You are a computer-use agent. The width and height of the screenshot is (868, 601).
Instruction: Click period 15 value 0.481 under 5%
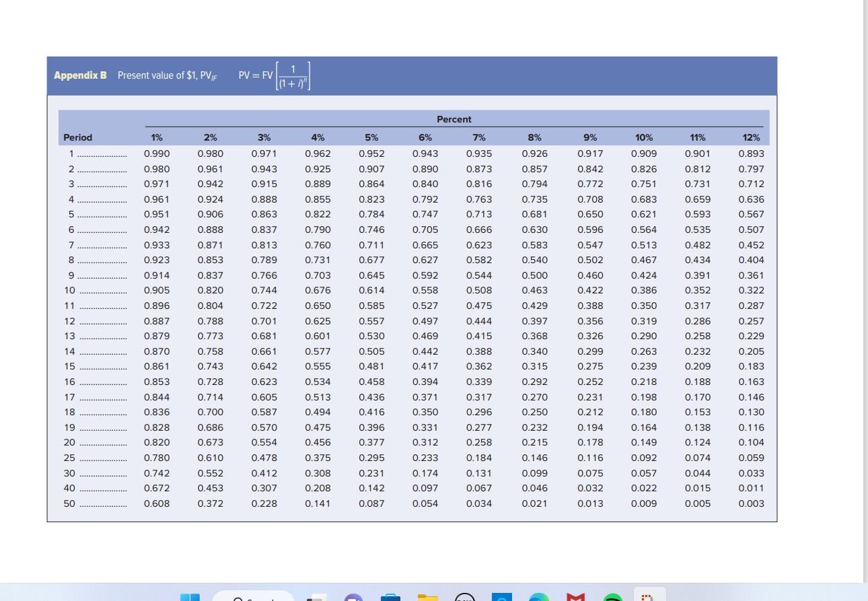[x=371, y=366]
